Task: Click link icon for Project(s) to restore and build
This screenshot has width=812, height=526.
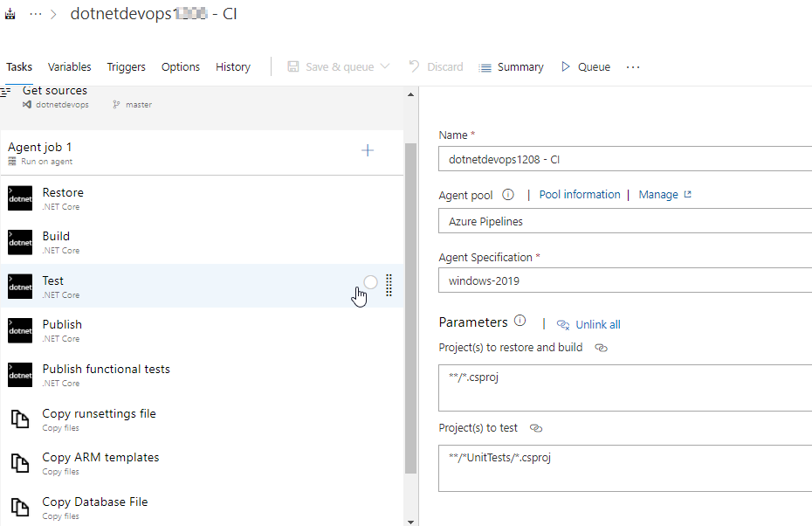Action: tap(601, 348)
